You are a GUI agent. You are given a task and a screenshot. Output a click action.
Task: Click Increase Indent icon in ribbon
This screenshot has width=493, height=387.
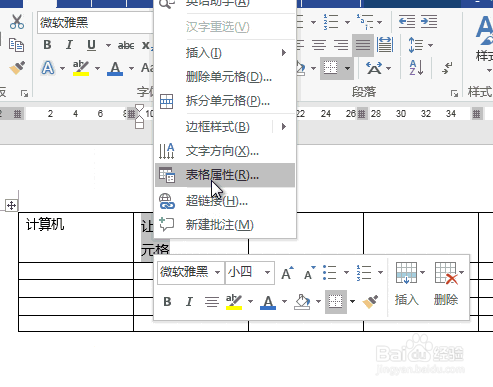tap(429, 22)
